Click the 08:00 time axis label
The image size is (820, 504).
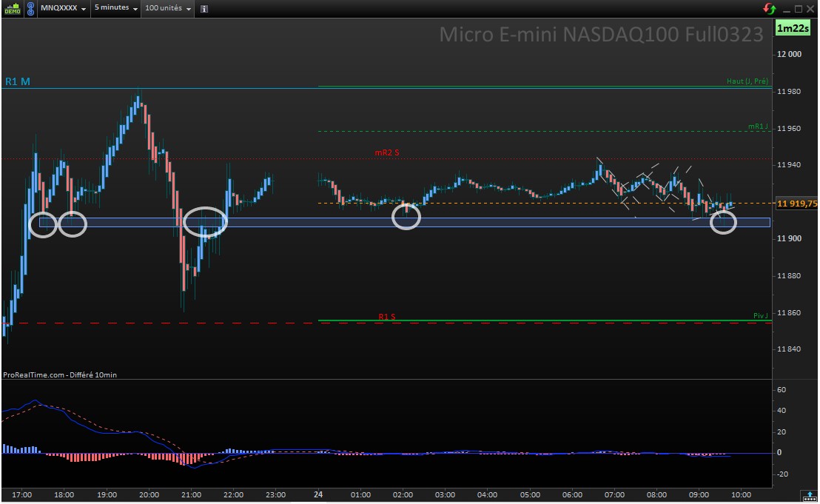tap(657, 494)
